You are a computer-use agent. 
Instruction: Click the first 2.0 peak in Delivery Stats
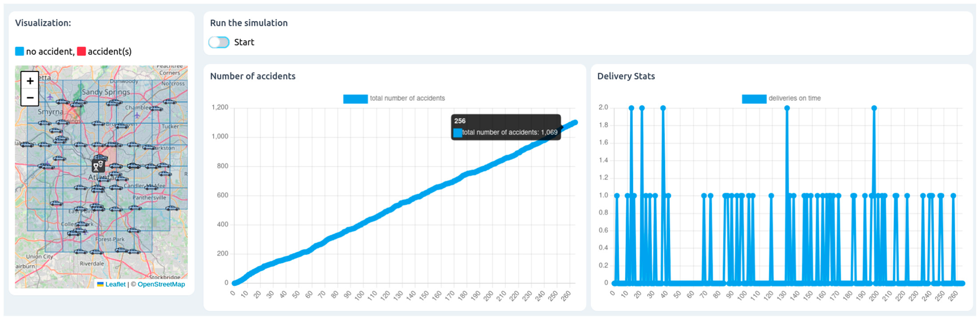click(632, 108)
